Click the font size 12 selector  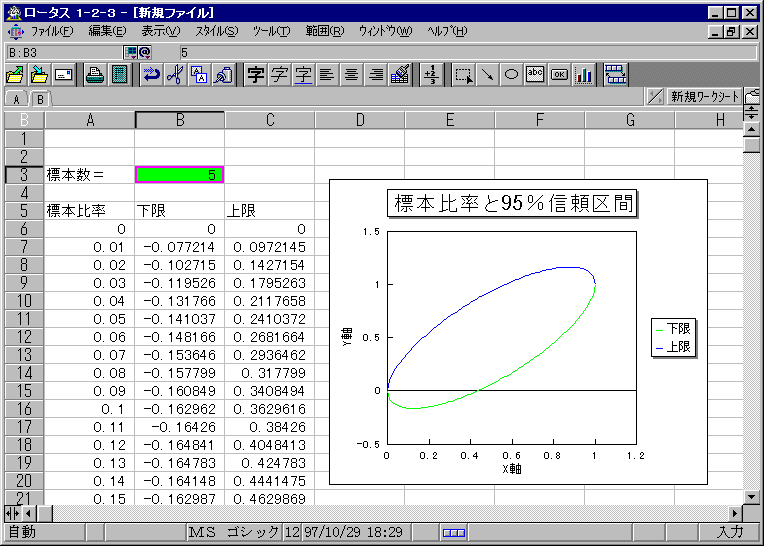[x=292, y=532]
